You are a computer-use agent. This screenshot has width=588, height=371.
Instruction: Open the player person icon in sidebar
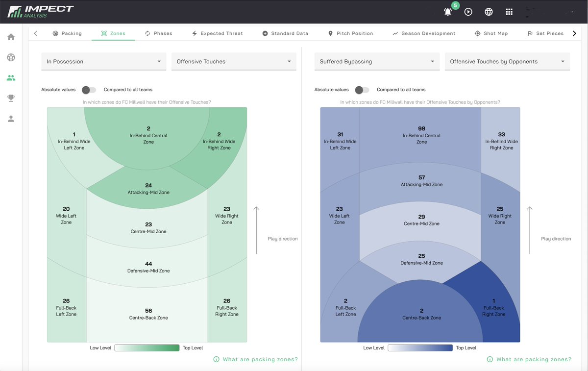(11, 119)
